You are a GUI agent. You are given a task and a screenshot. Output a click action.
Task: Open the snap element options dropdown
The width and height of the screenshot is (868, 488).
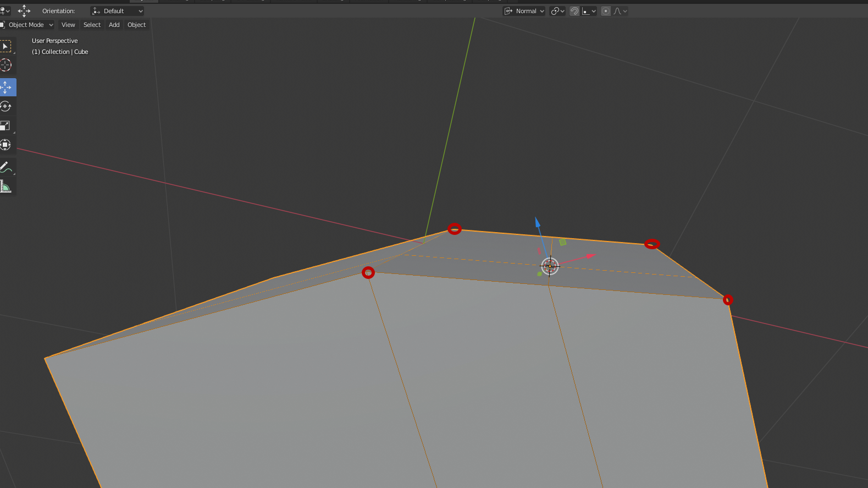(589, 11)
